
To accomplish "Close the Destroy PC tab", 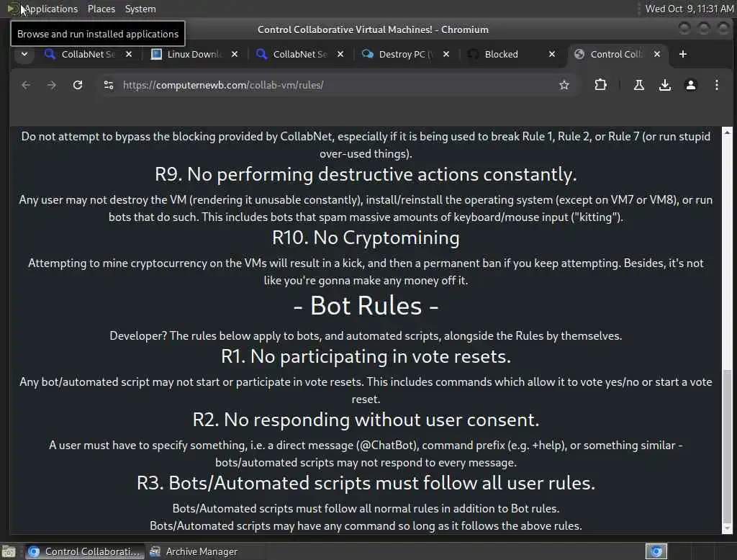I will (446, 54).
